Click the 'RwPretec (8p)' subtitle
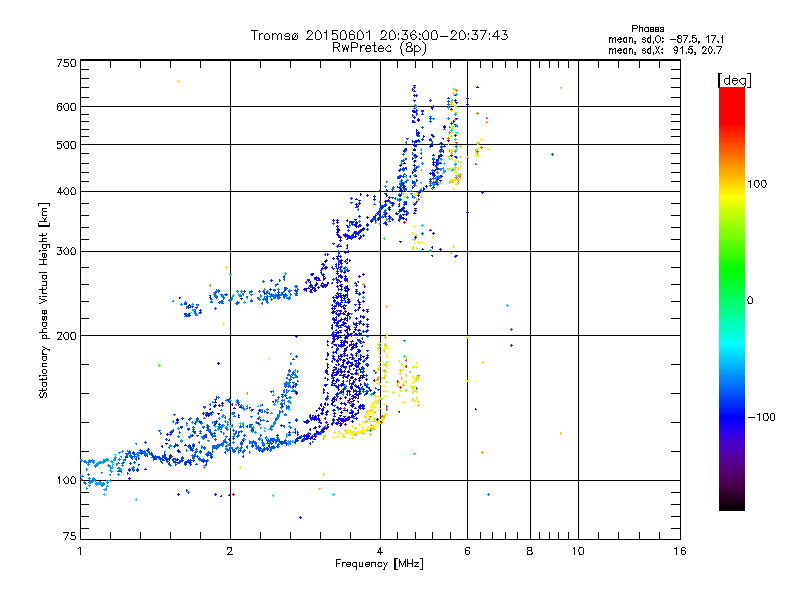 [x=379, y=48]
